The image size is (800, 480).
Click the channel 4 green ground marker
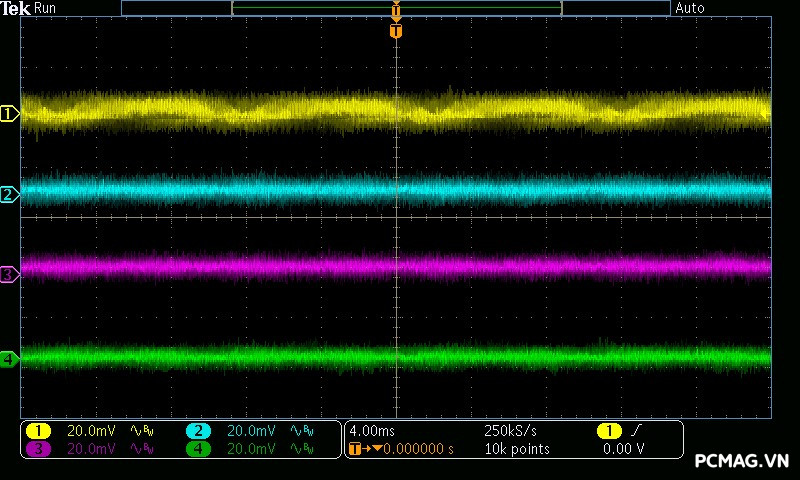tap(9, 358)
